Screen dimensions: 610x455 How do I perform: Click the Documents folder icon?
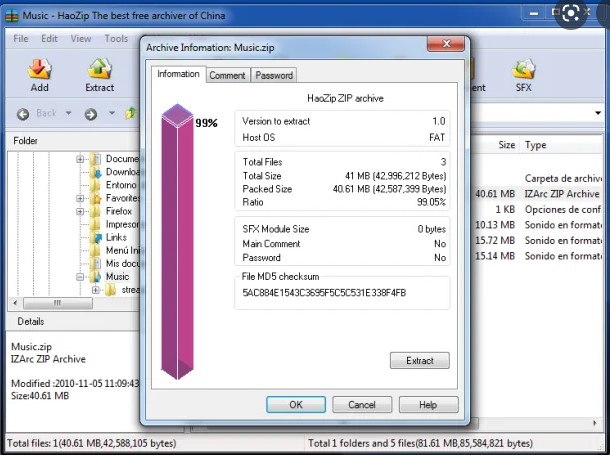[95, 159]
